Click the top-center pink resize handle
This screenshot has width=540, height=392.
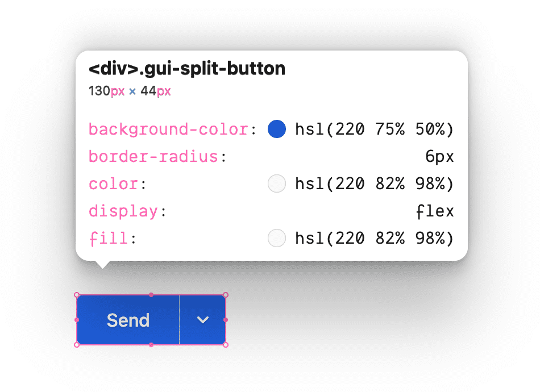pos(151,295)
